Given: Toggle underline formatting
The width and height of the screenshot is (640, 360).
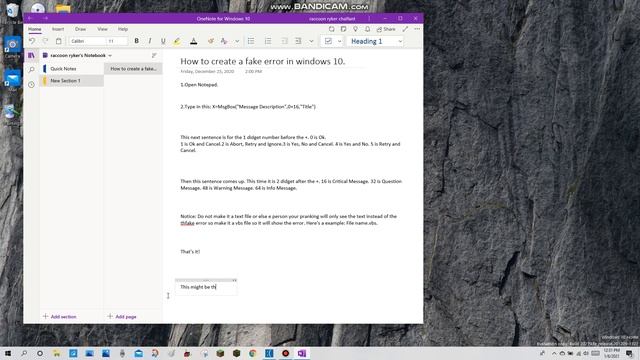Looking at the screenshot, I should 163,41.
